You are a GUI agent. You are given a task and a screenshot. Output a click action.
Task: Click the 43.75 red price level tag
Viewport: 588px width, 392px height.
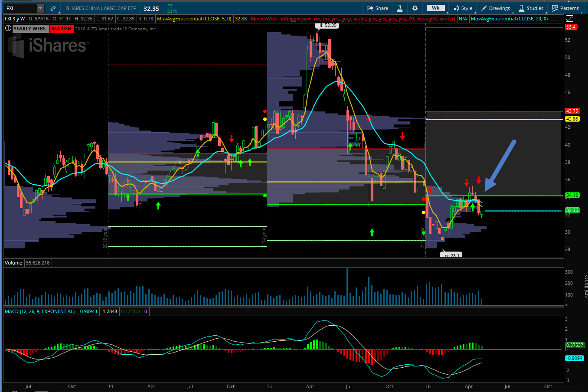click(x=572, y=111)
